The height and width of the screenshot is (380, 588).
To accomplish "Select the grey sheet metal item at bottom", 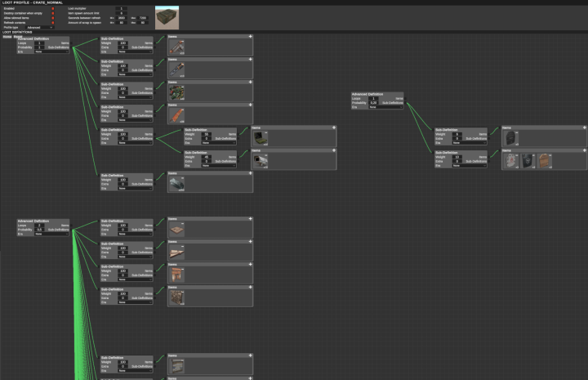I will (176, 366).
